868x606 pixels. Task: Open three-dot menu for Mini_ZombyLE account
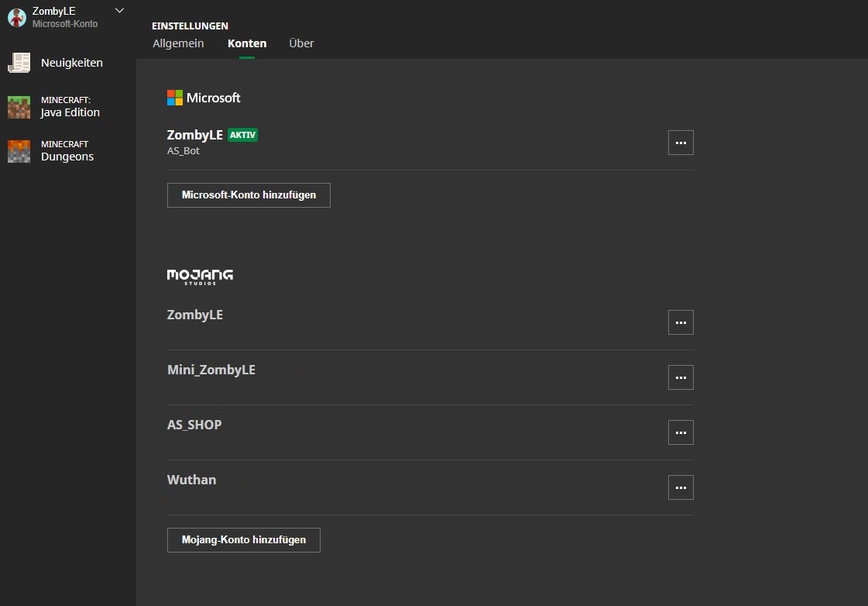pos(681,377)
